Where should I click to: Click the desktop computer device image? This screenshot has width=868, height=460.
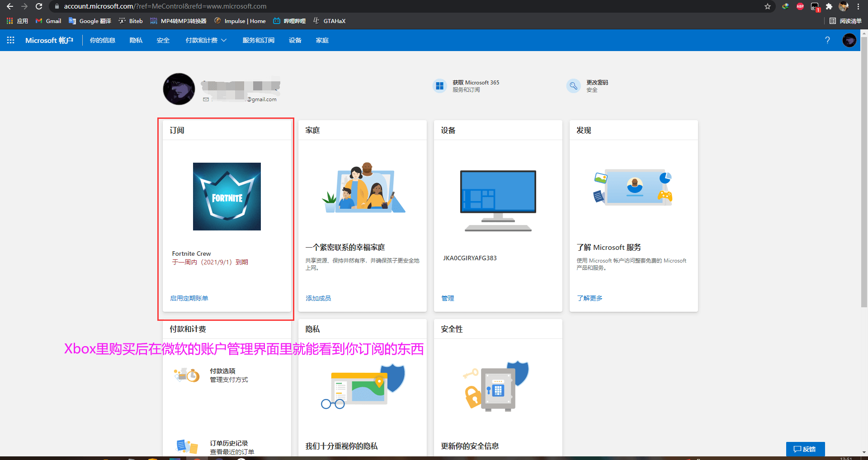tap(498, 201)
